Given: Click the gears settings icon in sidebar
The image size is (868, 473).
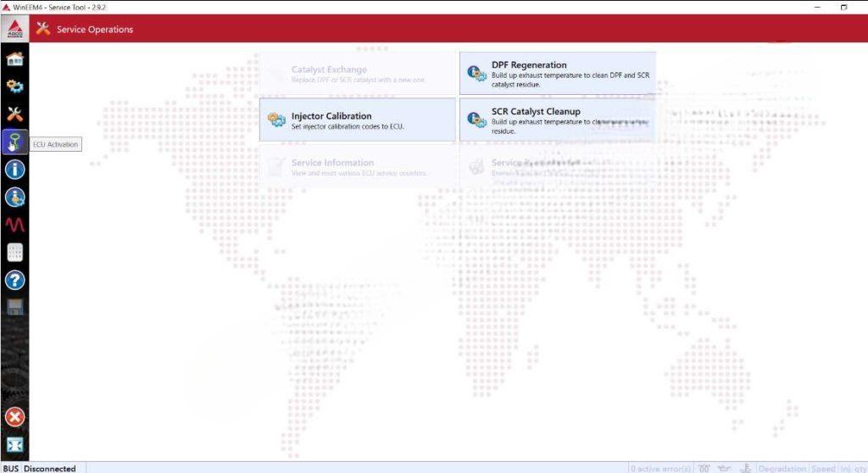Looking at the screenshot, I should coord(14,86).
